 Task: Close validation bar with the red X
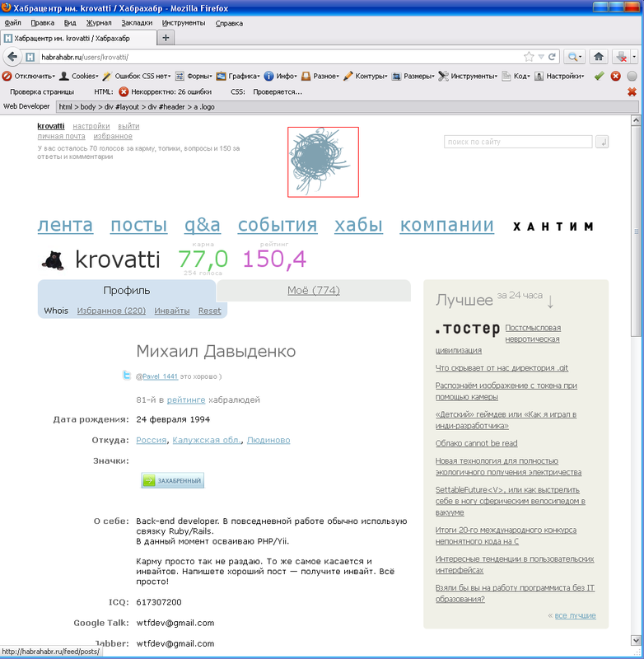632,91
